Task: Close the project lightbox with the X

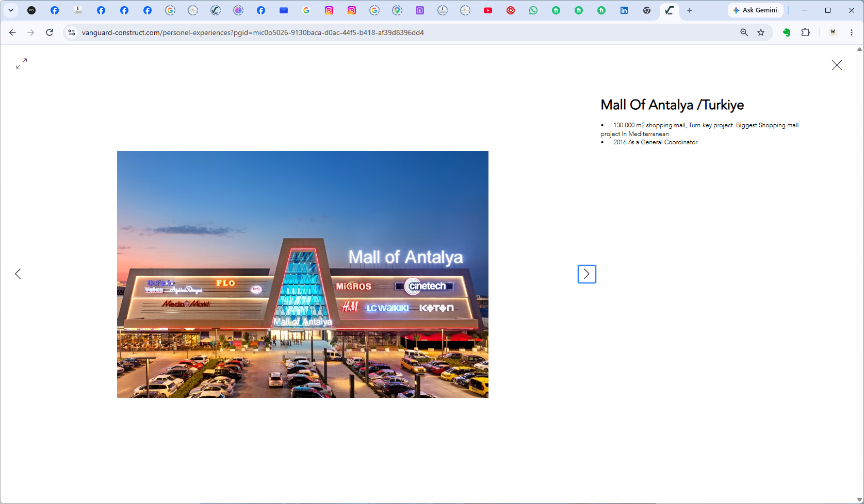Action: 837,65
